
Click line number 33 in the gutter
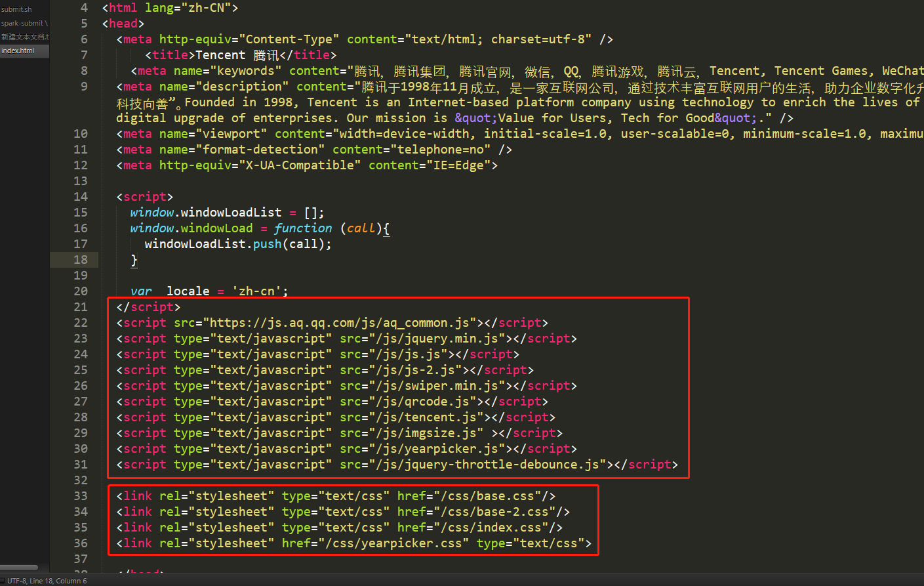(x=81, y=496)
